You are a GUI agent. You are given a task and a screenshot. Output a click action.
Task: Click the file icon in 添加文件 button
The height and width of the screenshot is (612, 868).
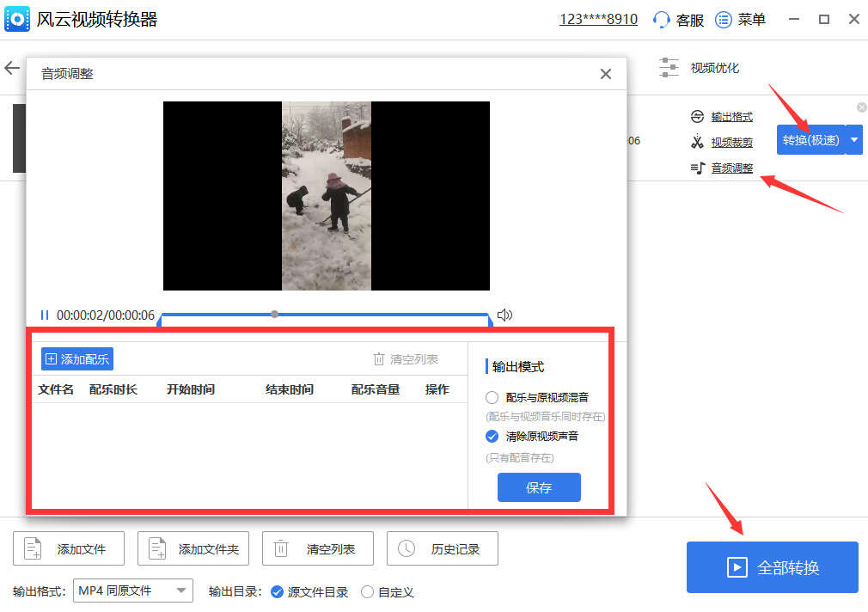pos(33,549)
